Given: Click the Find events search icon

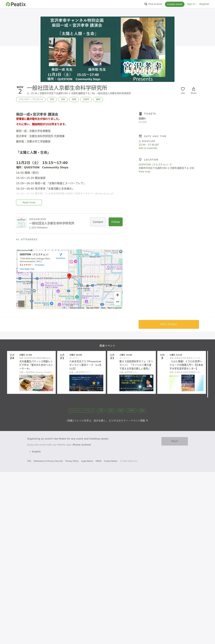Looking at the screenshot, I should (146, 4).
